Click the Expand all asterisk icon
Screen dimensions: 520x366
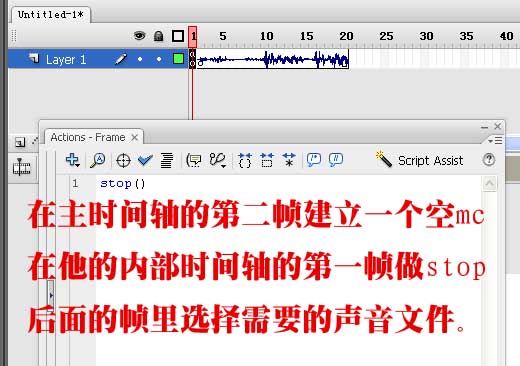tap(289, 160)
